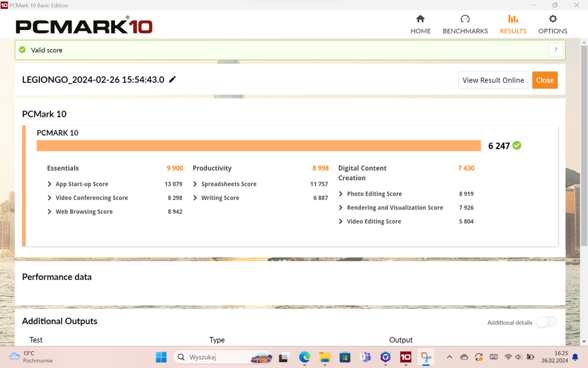
Task: Click the orange PCMark 10 score bar
Action: pos(259,146)
